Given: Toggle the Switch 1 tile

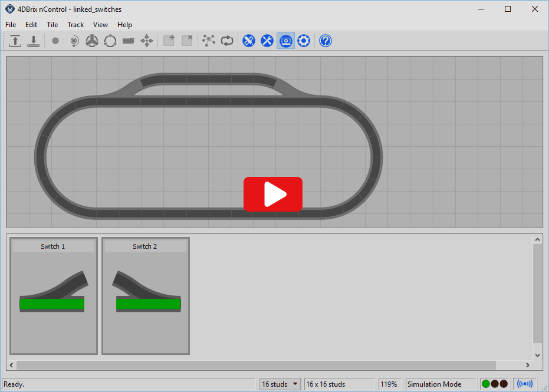Looking at the screenshot, I should (54, 296).
